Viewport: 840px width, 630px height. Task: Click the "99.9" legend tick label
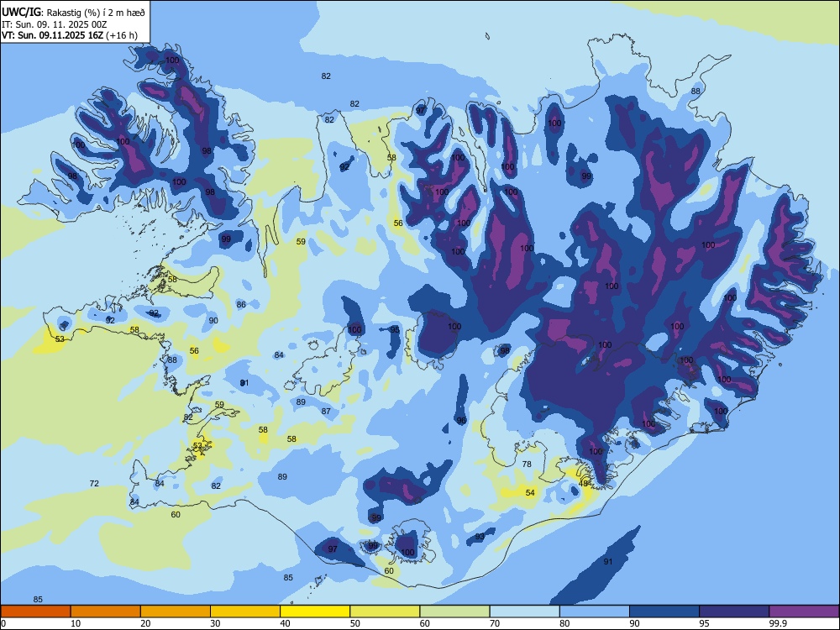click(777, 623)
